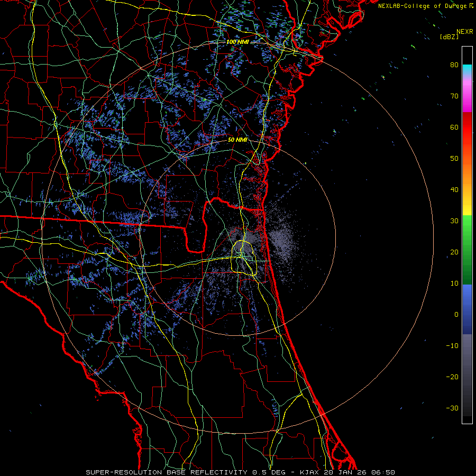This screenshot has width=476, height=476.
Task: Click the -10 value on dBZ scale
Action: point(452,346)
